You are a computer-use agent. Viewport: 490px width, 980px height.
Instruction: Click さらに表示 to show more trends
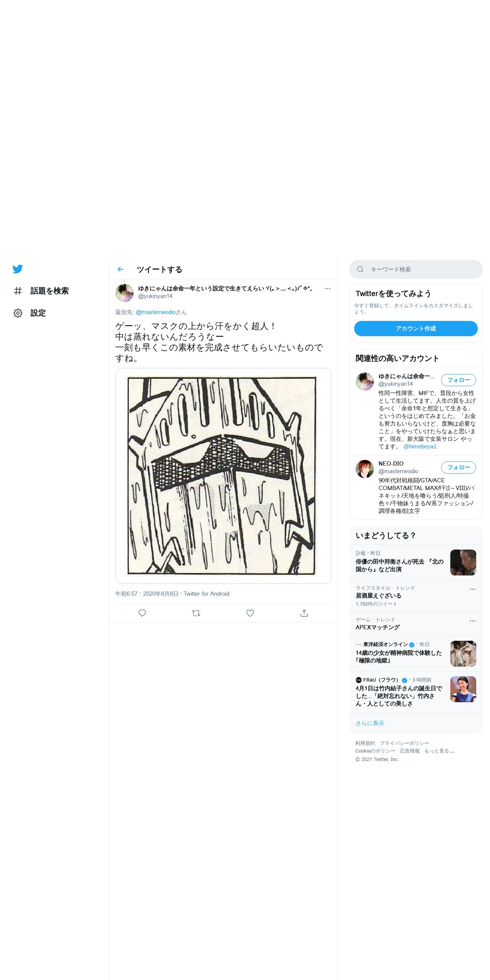point(370,723)
